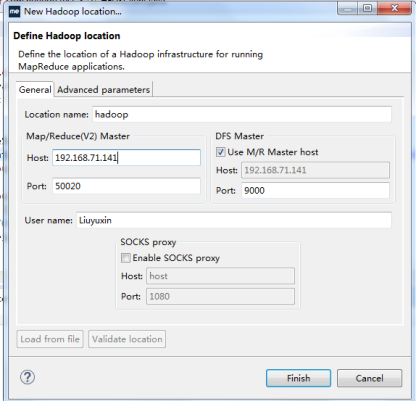Click the DFS Master Port field 9000
Image resolution: width=416 pixels, height=401 pixels.
pyautogui.click(x=315, y=191)
